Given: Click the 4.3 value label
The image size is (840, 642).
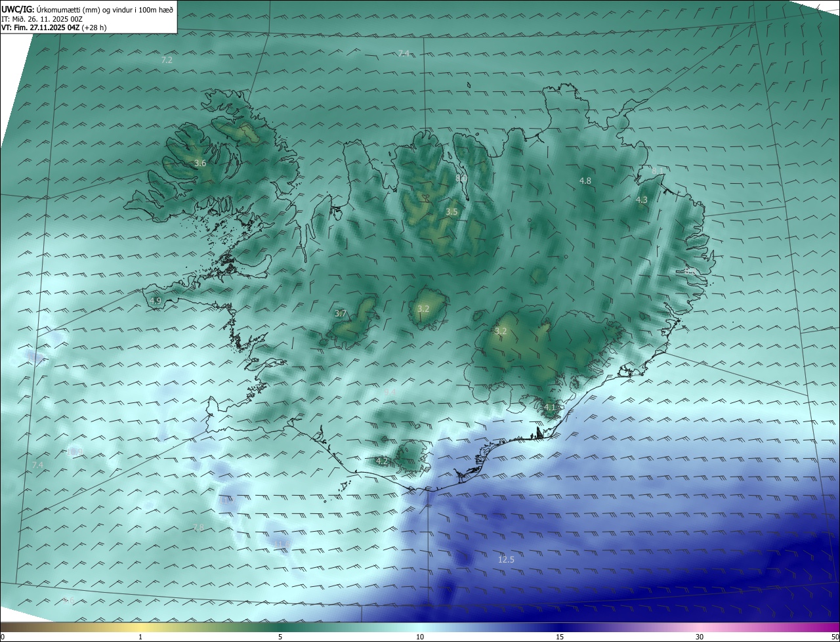Looking at the screenshot, I should 642,200.
